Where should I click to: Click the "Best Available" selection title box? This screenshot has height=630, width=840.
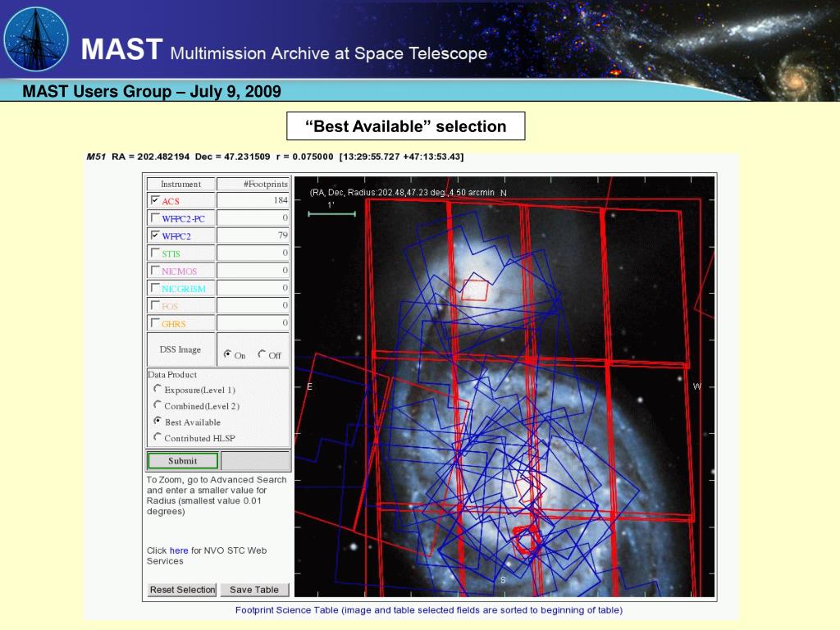pos(405,126)
